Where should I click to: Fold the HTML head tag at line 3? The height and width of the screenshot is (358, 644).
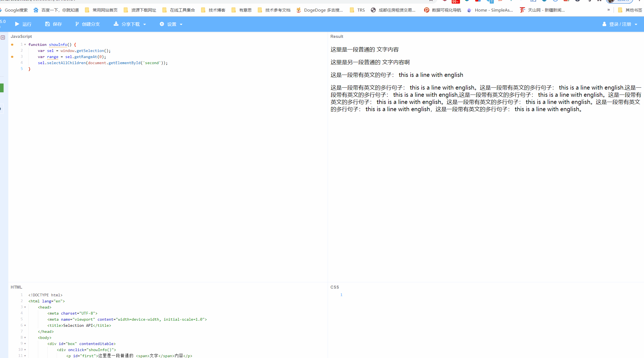(x=25, y=307)
